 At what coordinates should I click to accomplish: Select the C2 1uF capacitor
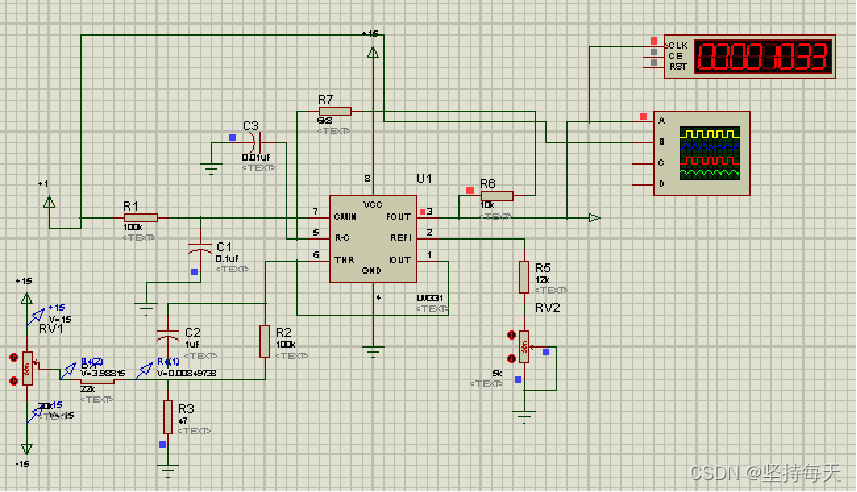pyautogui.click(x=168, y=335)
